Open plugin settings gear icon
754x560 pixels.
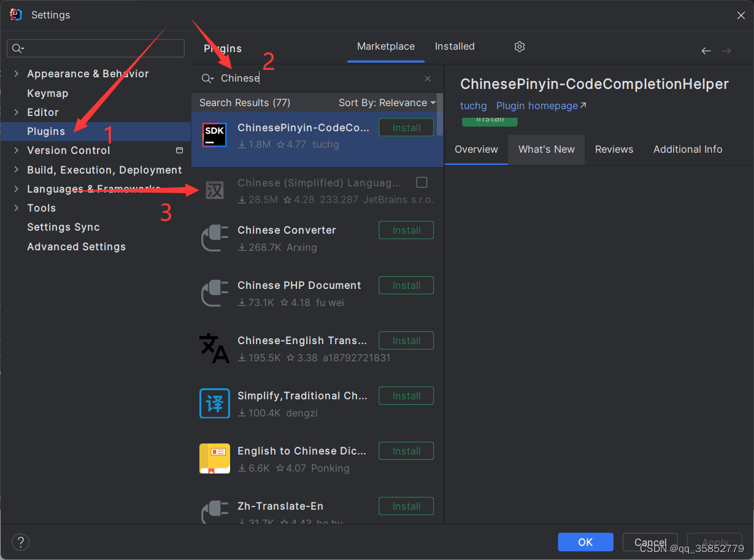click(520, 47)
